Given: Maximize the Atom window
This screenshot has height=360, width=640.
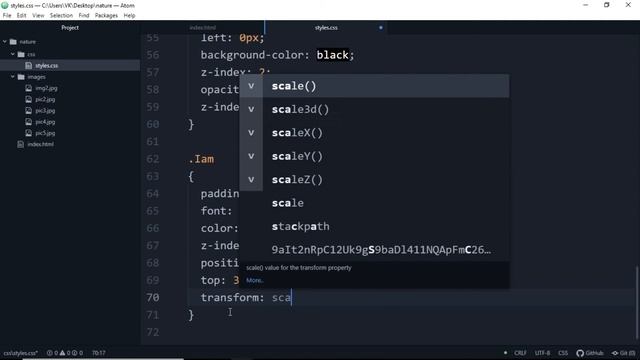Looking at the screenshot, I should click(607, 5).
